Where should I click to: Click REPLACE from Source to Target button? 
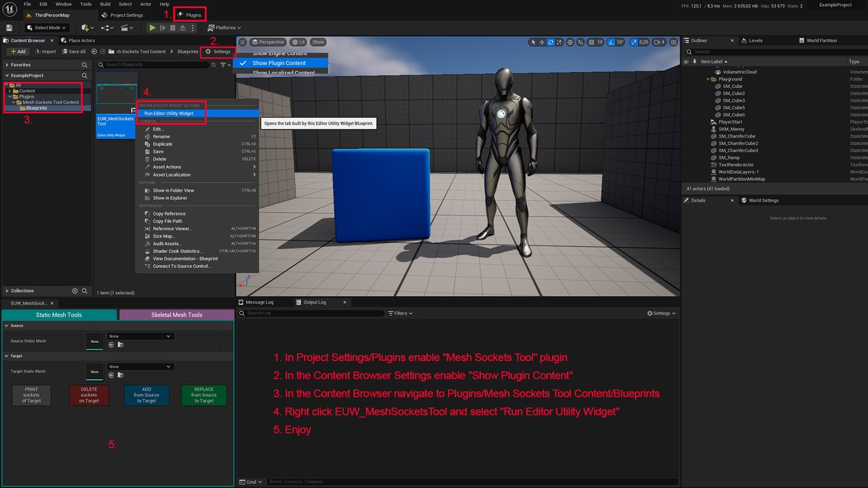pos(204,395)
